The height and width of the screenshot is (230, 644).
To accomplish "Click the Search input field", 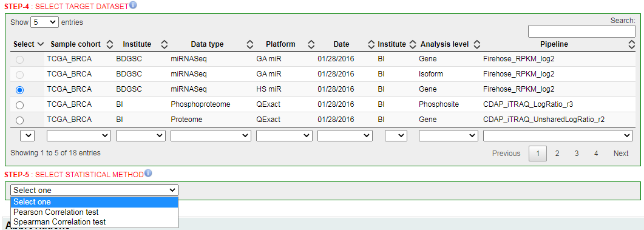I will click(581, 31).
